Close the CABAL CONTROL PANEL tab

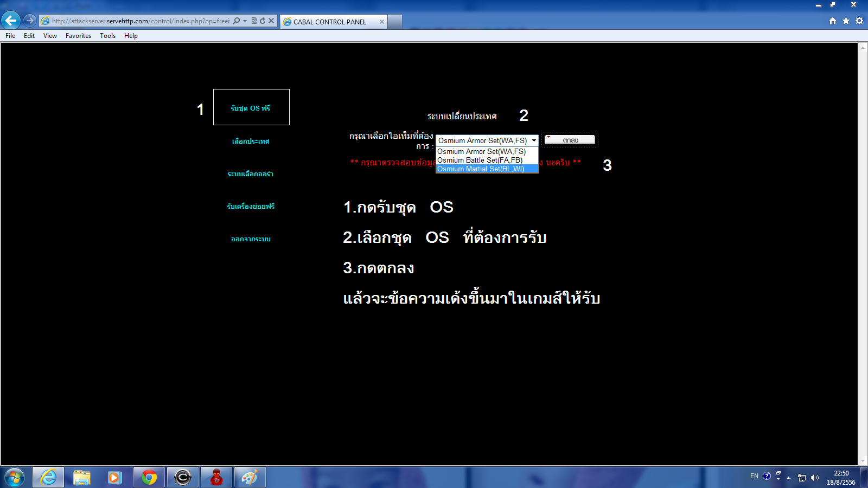[x=382, y=22]
